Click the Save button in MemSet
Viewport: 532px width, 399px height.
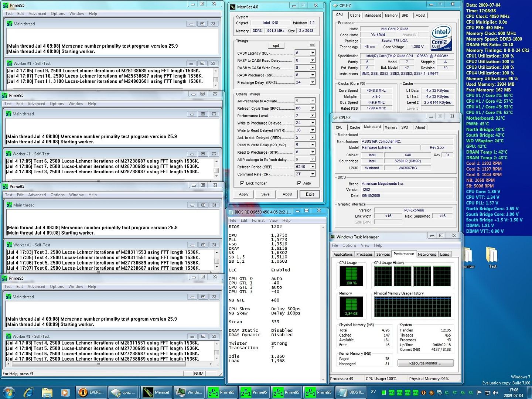pos(266,194)
